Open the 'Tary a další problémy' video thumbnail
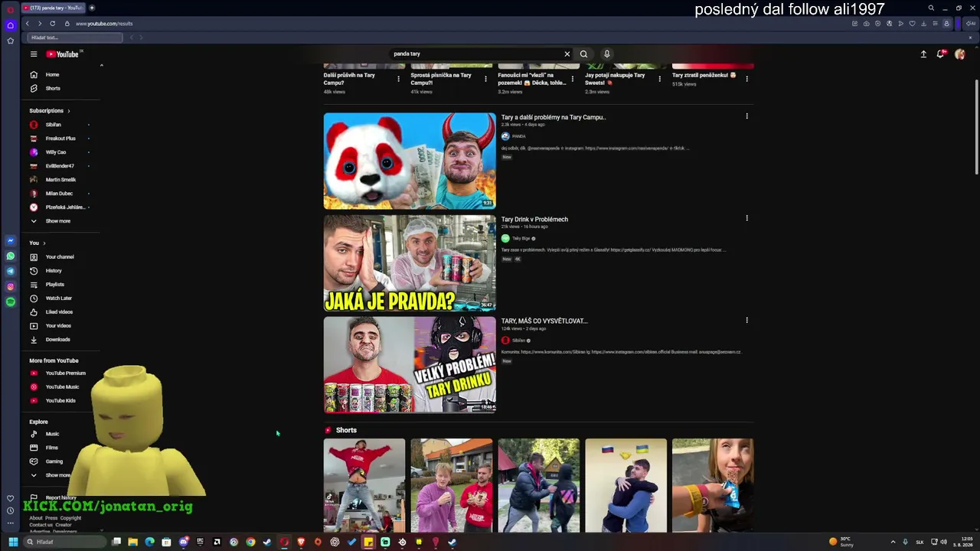 410,161
